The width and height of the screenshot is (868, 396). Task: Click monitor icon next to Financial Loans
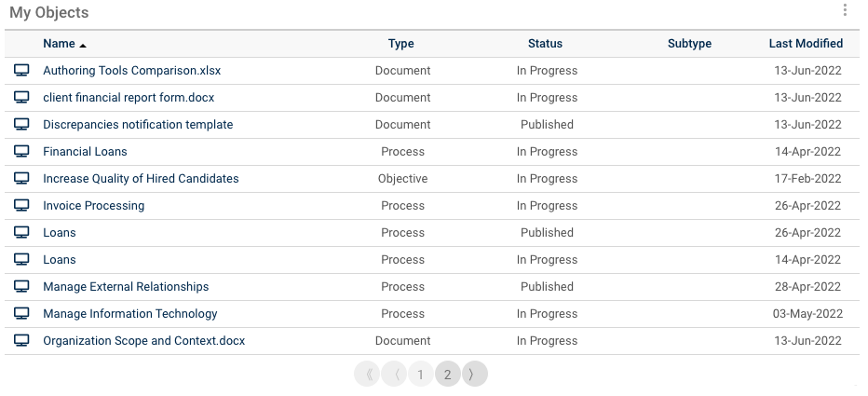coord(21,152)
